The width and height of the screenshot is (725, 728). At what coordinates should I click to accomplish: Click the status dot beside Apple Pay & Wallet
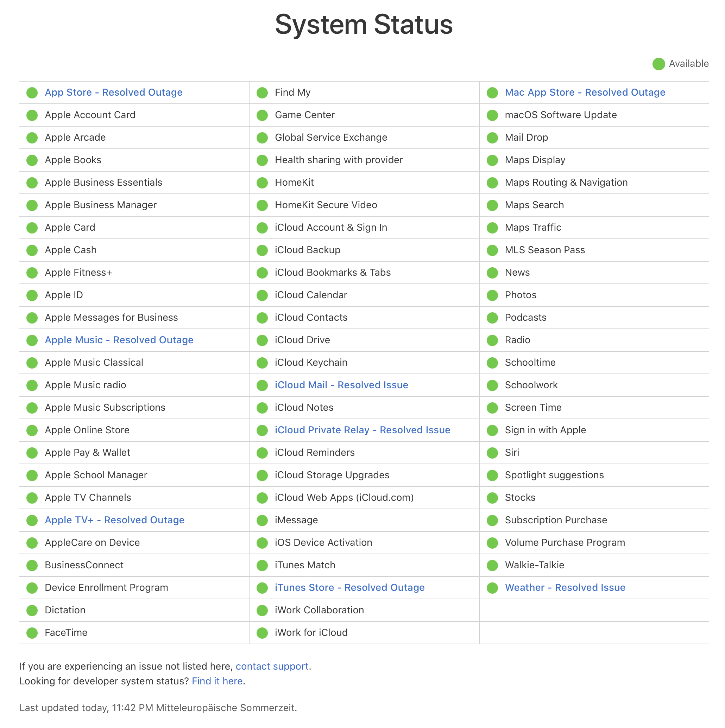[x=32, y=453]
